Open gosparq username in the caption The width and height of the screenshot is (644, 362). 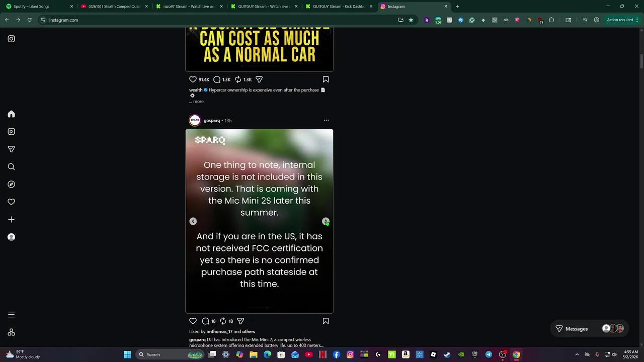[197, 340]
